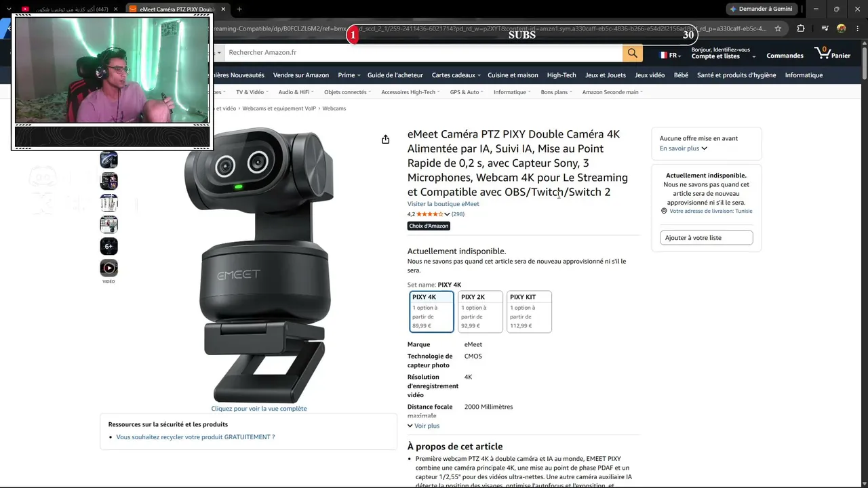
Task: Expand the Accessoires High-Tech category menu
Action: click(x=410, y=92)
